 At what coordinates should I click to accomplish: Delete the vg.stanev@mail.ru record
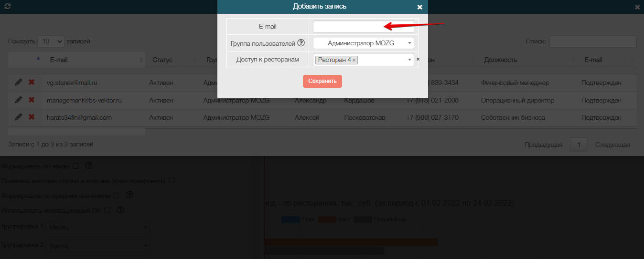click(x=32, y=83)
